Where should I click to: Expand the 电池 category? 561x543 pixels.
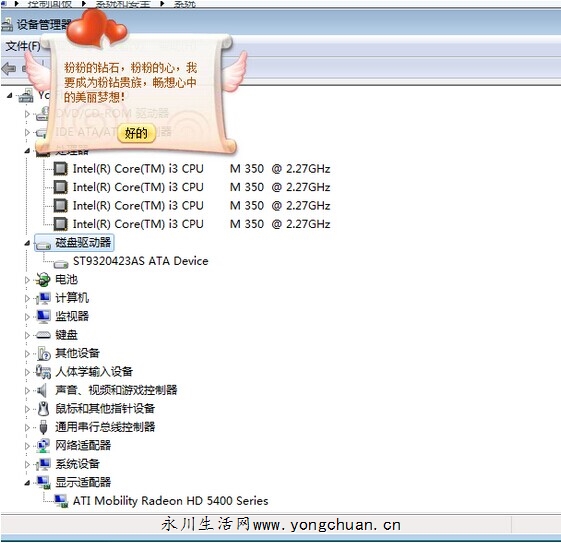[27, 280]
